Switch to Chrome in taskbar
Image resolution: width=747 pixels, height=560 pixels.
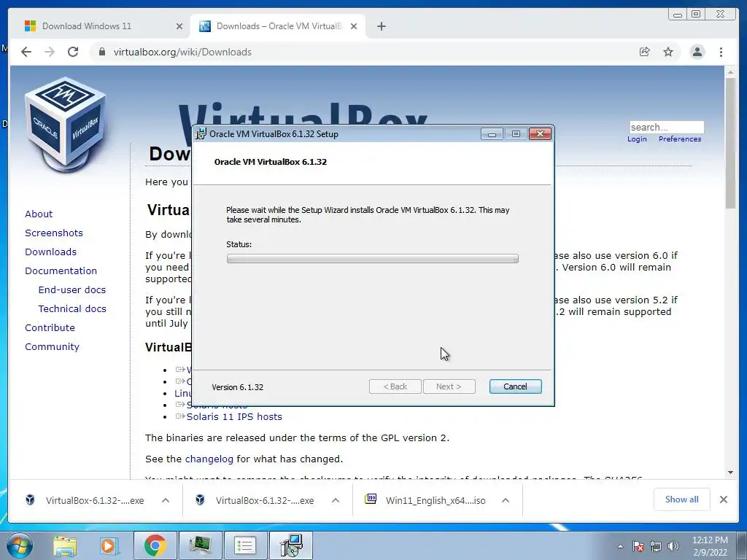coord(155,545)
